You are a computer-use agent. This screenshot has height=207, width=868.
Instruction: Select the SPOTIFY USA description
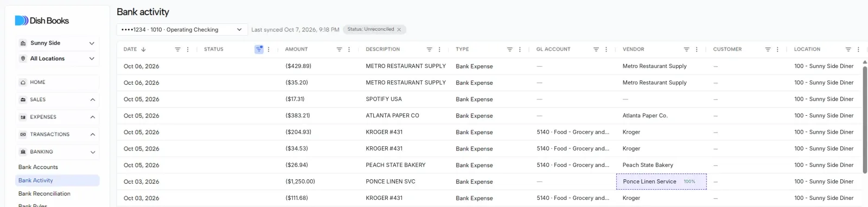click(384, 99)
